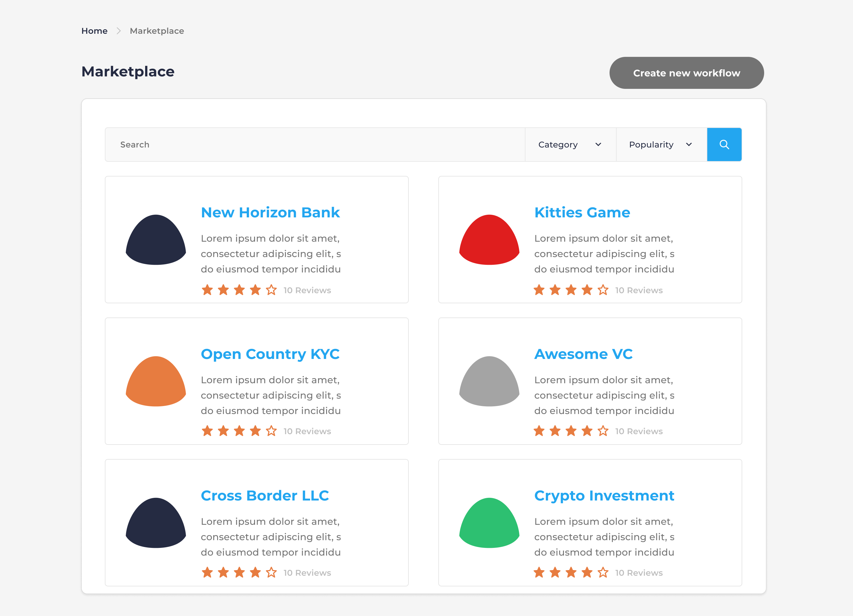Open the Crypto Investment title link

coord(604,496)
